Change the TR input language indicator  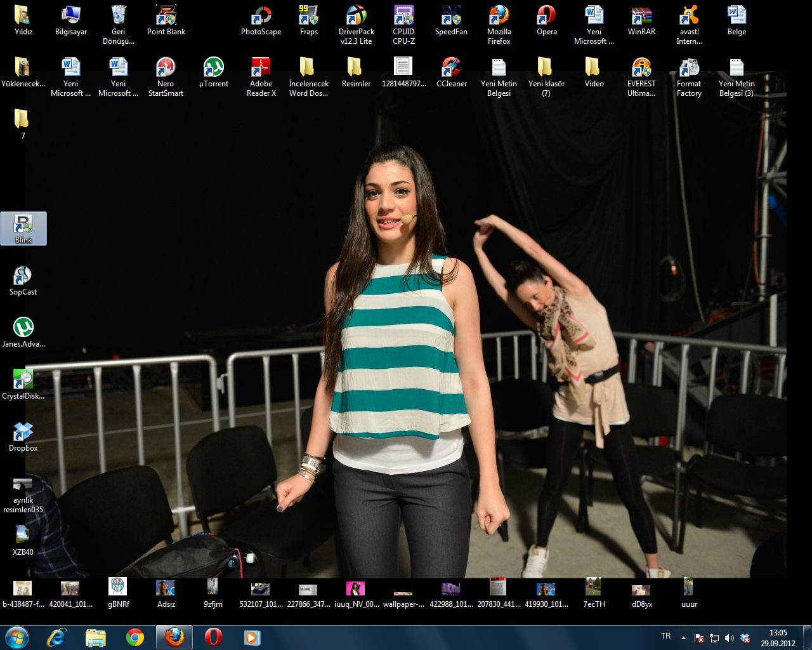coord(665,636)
